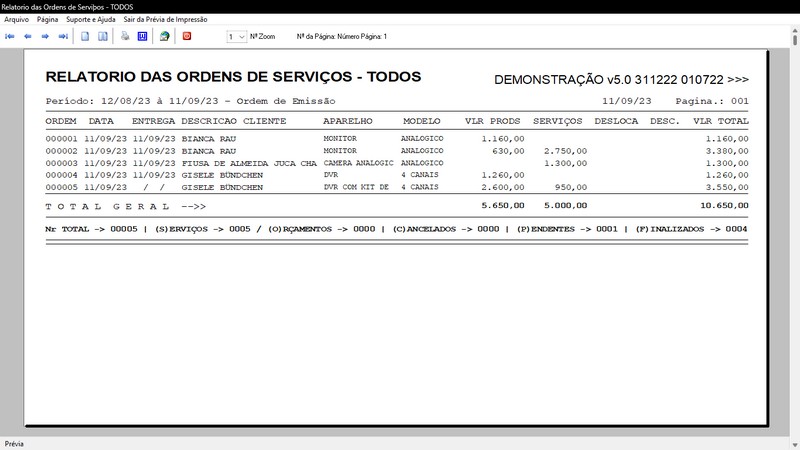Click the globe email icon in the toolbar
Screen dimensions: 800x450
(x=164, y=36)
